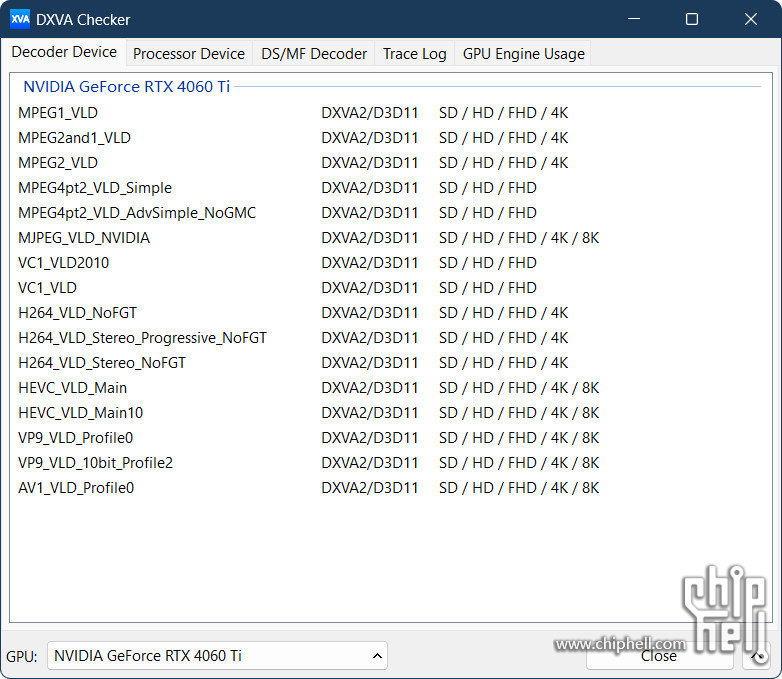This screenshot has width=782, height=679.
Task: Expand the GPU selection dropdown
Action: click(217, 656)
